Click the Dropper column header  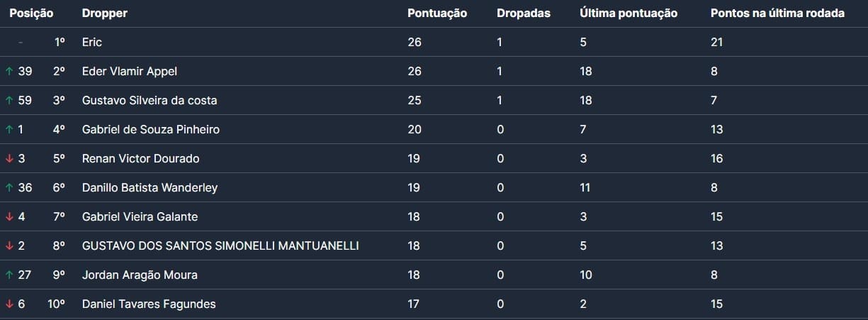(105, 13)
